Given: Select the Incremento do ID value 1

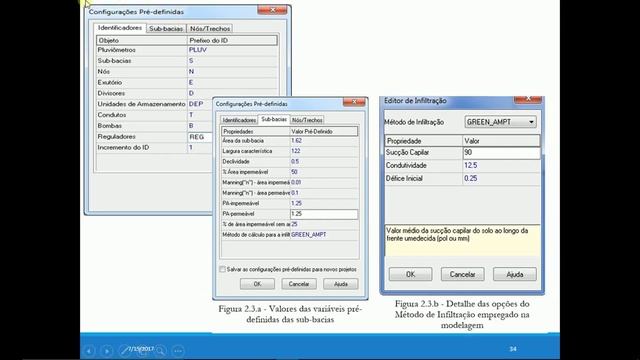Looking at the screenshot, I should tap(191, 147).
